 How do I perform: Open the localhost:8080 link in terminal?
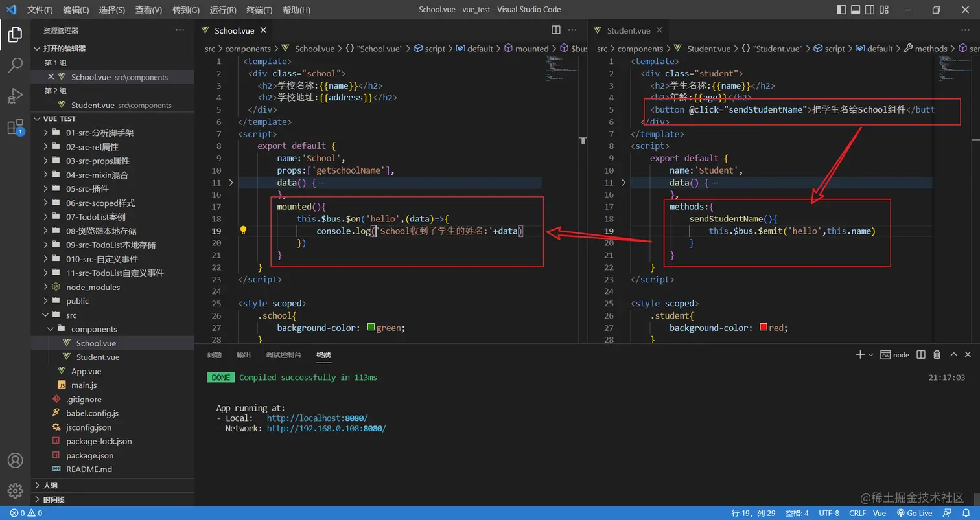click(x=317, y=418)
